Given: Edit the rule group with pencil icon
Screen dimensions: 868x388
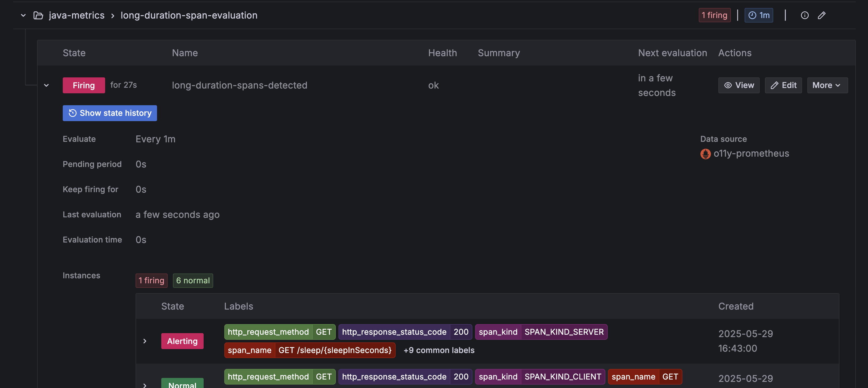Looking at the screenshot, I should (821, 15).
